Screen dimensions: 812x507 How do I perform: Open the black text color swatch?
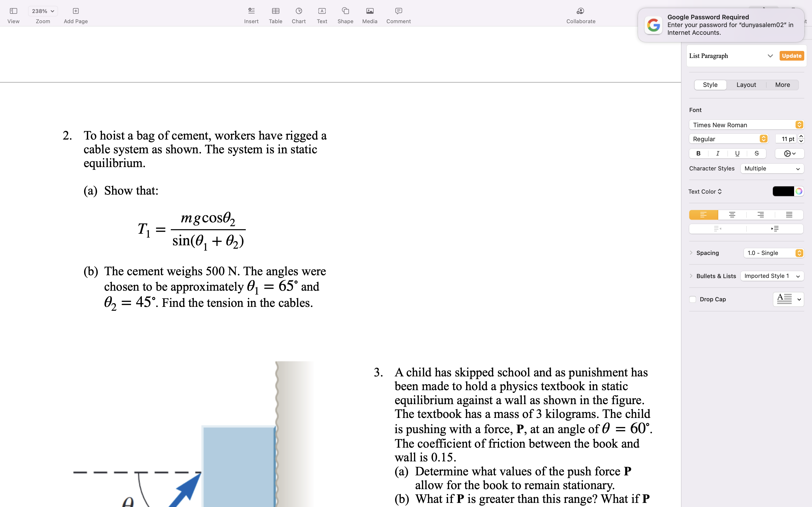[x=783, y=191]
